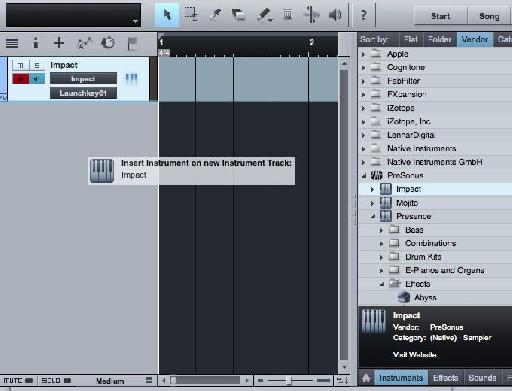Image resolution: width=512 pixels, height=391 pixels.
Task: Add tracks with the plus icon
Action: coord(59,43)
